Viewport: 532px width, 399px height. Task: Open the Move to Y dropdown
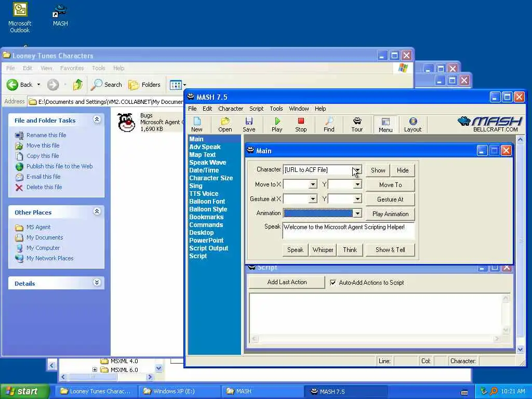click(x=357, y=184)
